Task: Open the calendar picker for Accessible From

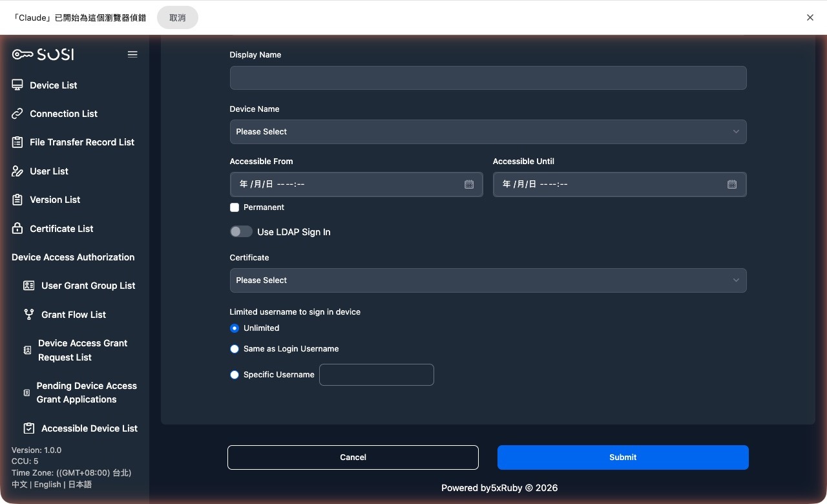Action: click(x=468, y=184)
